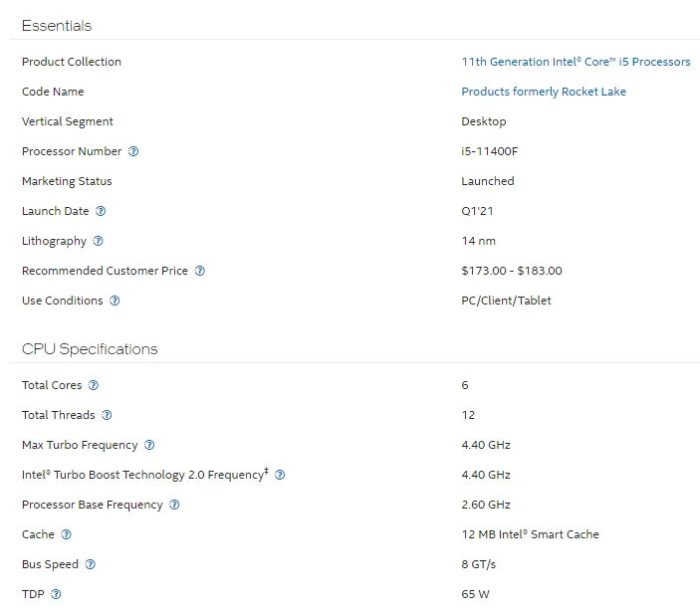Click the i5-11400F processor number value
The height and width of the screenshot is (614, 700).
[489, 151]
